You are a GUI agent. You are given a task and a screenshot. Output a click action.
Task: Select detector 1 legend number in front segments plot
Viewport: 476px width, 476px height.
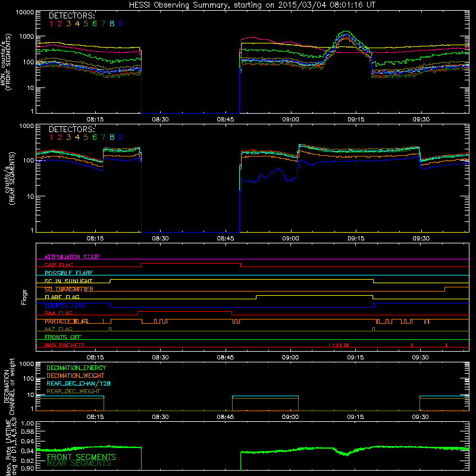(x=51, y=24)
